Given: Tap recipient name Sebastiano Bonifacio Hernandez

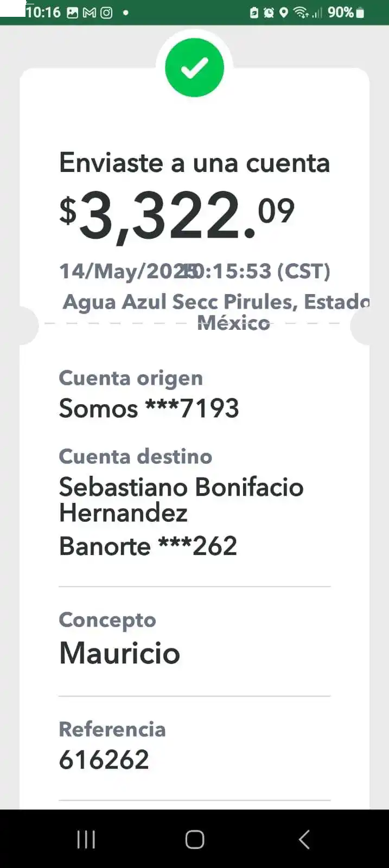Looking at the screenshot, I should 181,499.
